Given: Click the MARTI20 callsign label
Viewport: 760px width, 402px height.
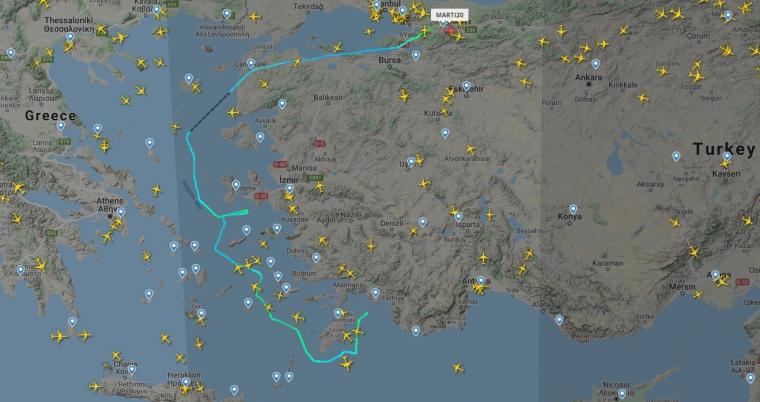Looking at the screenshot, I should click(450, 15).
